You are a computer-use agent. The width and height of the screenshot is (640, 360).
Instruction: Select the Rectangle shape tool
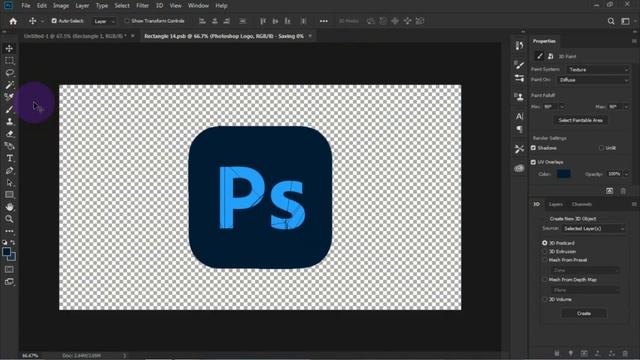pos(9,195)
